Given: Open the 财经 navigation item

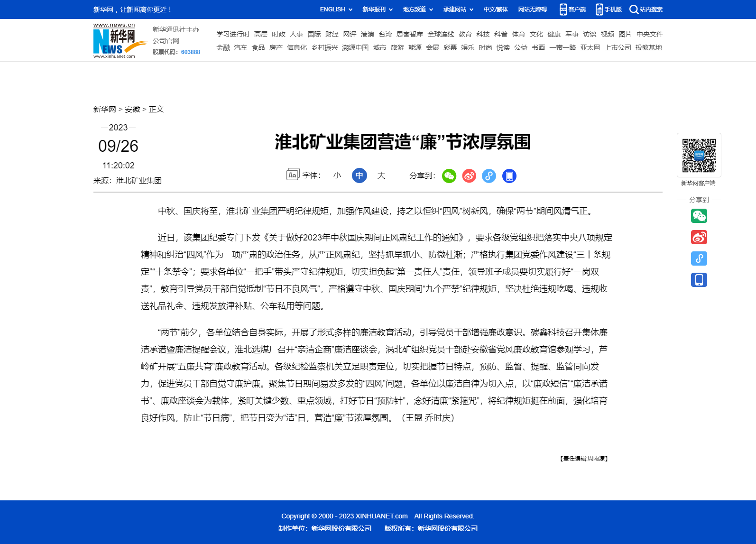Looking at the screenshot, I should (332, 34).
